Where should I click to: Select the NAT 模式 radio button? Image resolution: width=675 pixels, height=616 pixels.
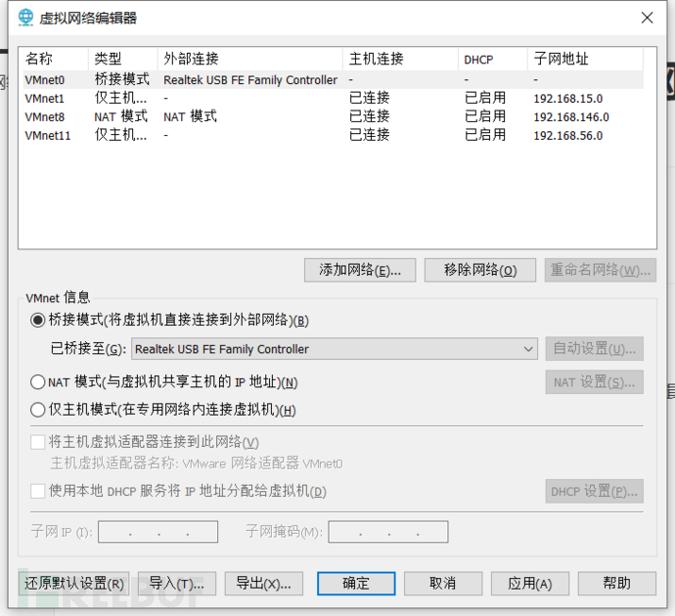click(37, 382)
